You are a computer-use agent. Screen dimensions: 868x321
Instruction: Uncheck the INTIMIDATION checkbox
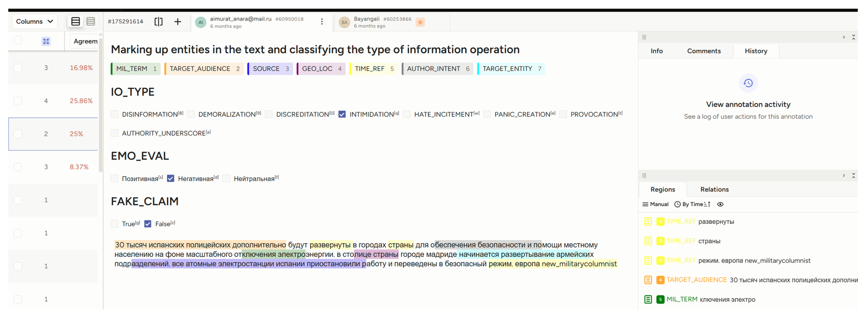pos(342,114)
